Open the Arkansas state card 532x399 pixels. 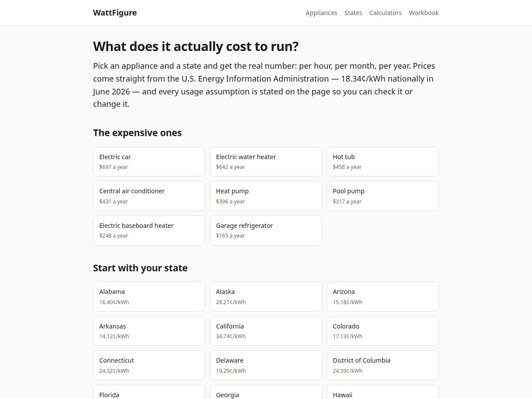click(x=149, y=331)
